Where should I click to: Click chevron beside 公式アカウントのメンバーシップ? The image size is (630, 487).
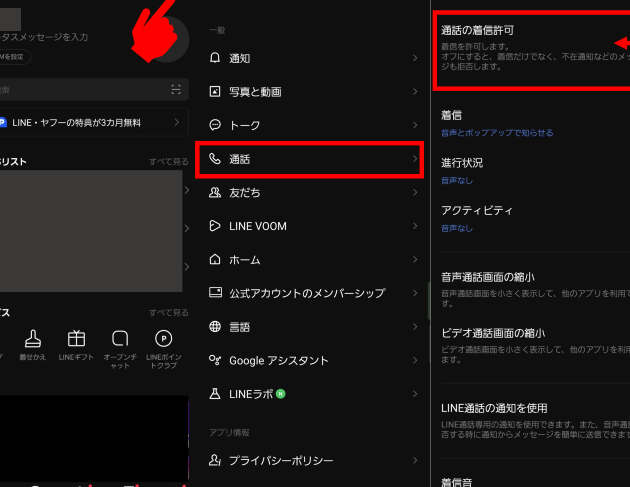(x=415, y=293)
